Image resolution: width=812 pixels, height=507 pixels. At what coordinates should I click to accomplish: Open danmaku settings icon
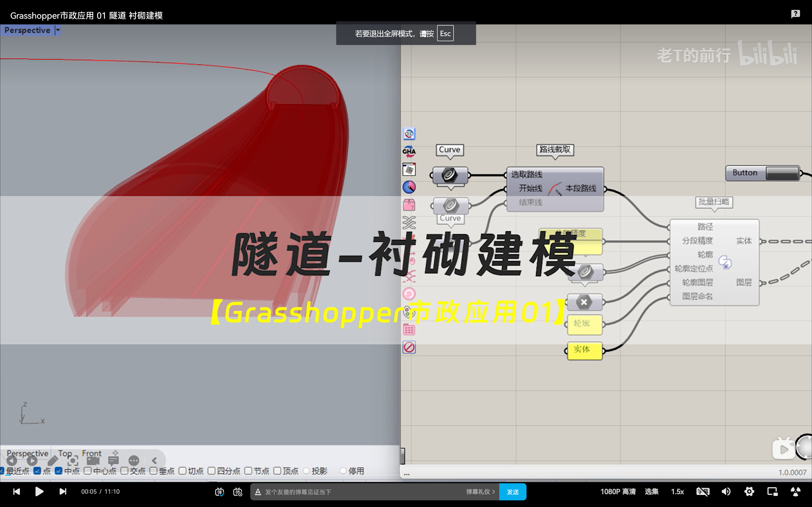[238, 492]
